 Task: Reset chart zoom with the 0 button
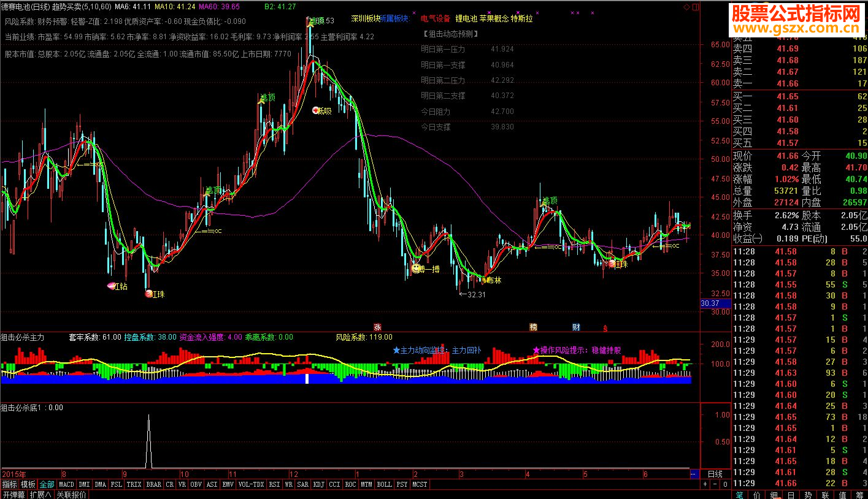(725, 484)
